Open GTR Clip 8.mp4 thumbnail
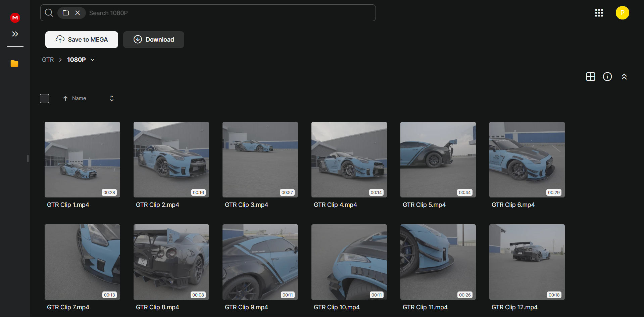 171,262
